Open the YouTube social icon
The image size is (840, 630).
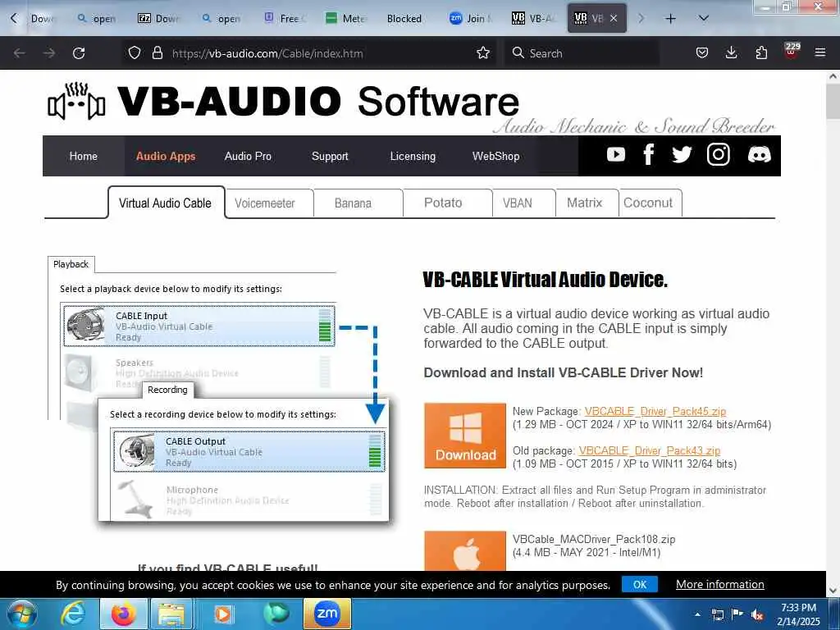(615, 155)
